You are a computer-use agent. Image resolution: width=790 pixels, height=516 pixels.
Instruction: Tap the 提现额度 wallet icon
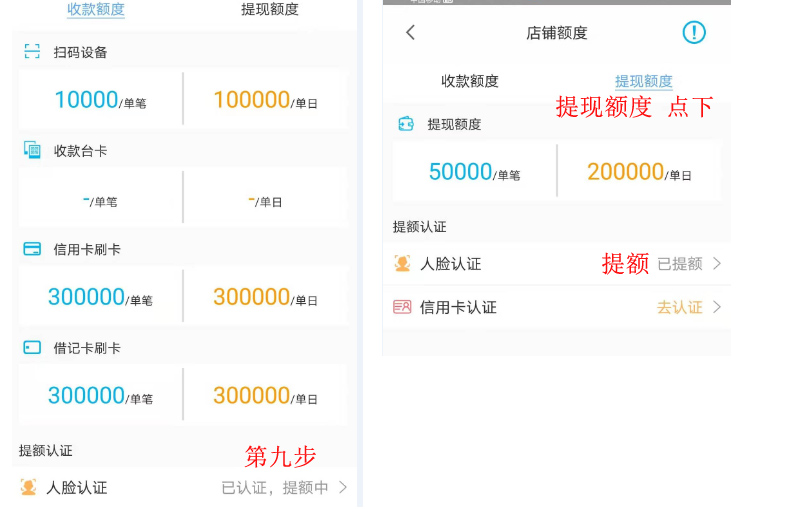coord(406,124)
